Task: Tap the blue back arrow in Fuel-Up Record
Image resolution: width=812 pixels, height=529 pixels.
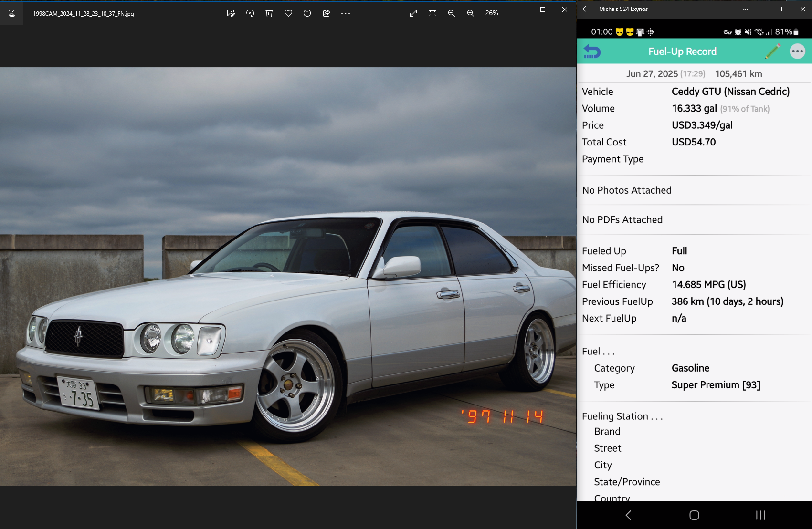Action: point(592,51)
